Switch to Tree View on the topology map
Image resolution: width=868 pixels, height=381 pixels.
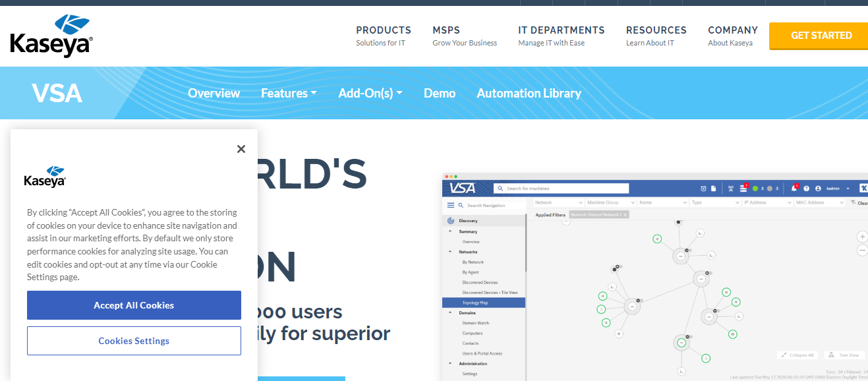844,355
